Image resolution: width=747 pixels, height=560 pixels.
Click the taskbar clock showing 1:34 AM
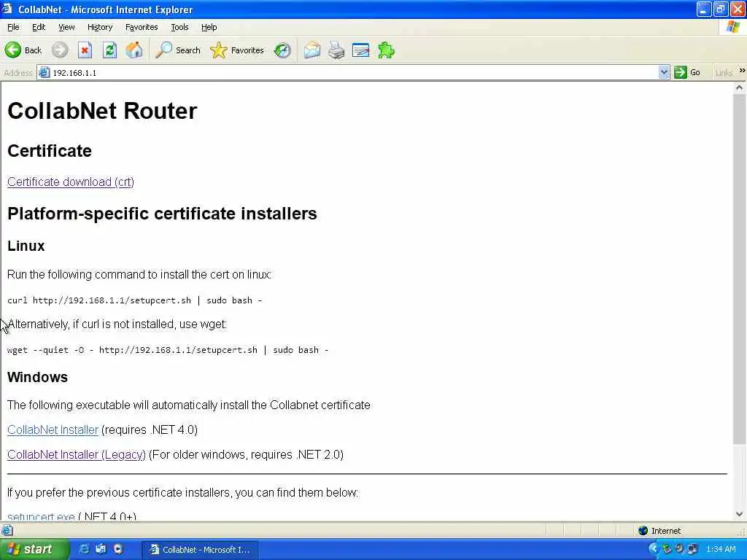point(721,549)
